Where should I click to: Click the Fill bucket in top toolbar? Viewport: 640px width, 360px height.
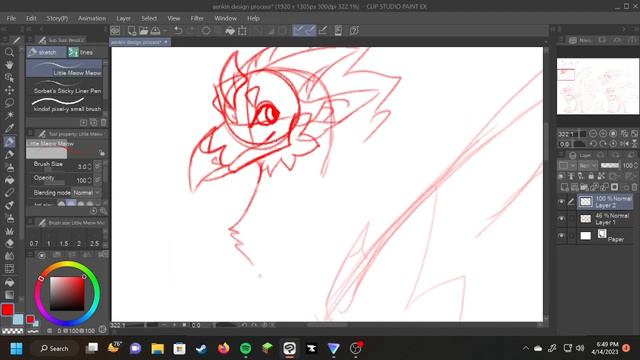[x=230, y=31]
